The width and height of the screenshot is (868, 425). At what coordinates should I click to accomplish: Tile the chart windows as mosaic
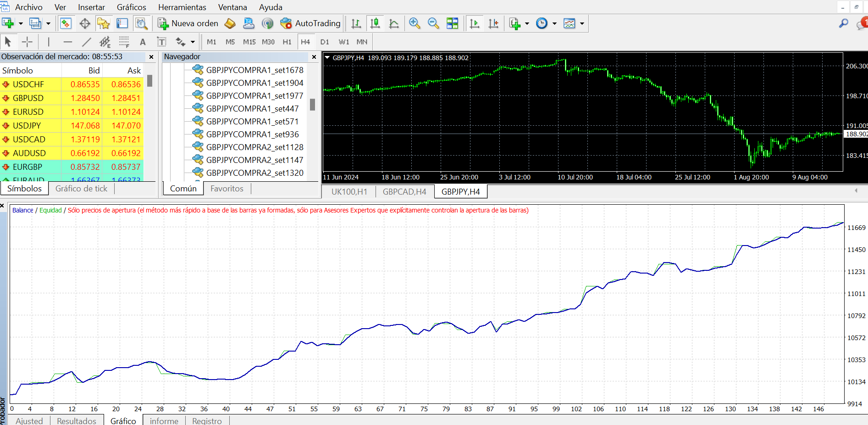[453, 23]
